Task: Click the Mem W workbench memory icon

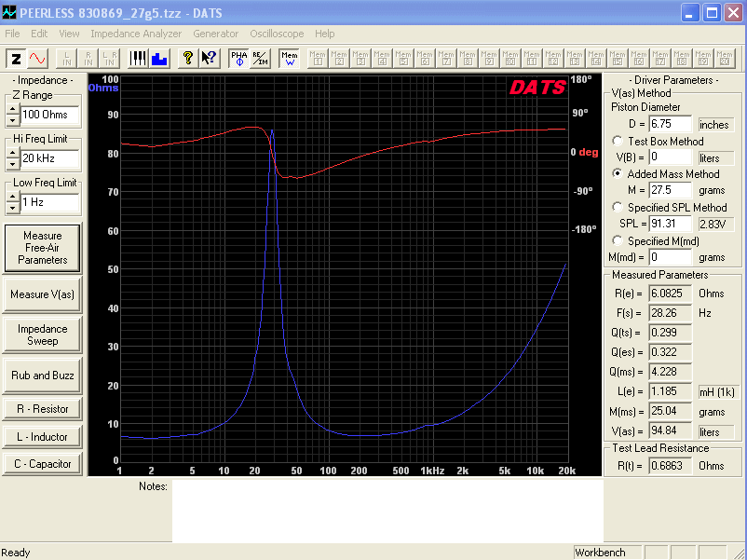Action: click(x=289, y=58)
